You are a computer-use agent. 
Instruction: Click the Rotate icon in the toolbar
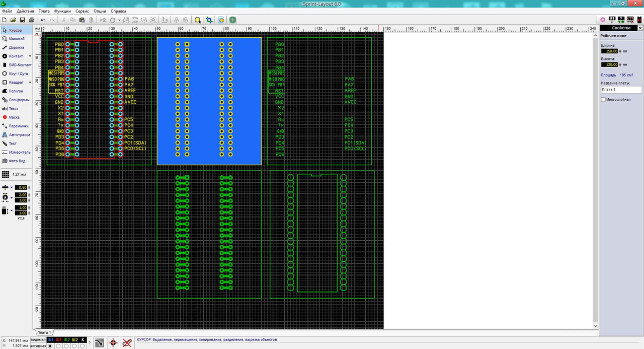[x=113, y=20]
